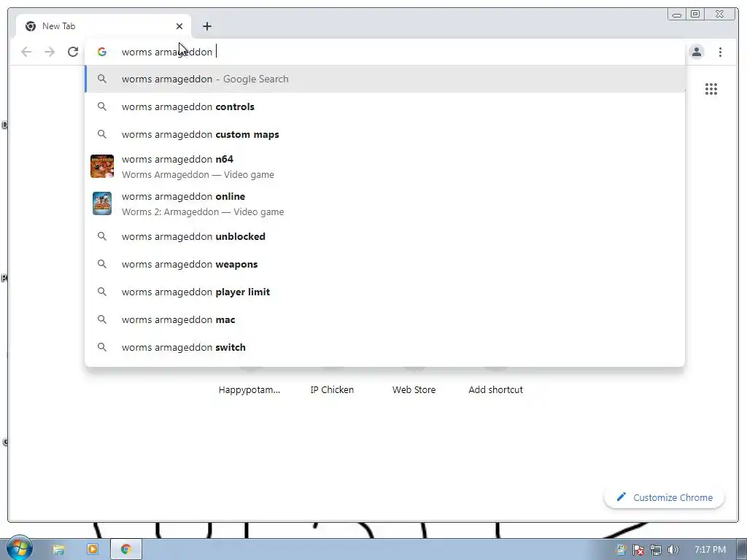This screenshot has height=560, width=747.
Task: Select the New Tab tab
Action: 104,26
